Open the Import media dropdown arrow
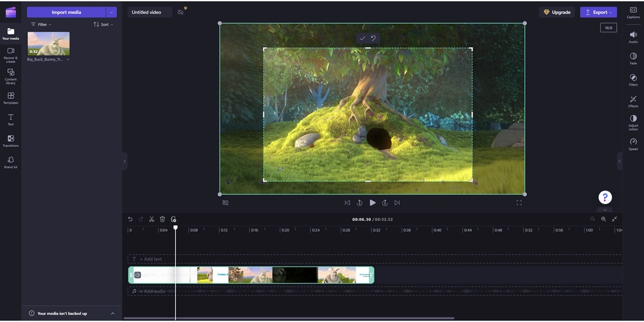This screenshot has width=644, height=322. [111, 12]
